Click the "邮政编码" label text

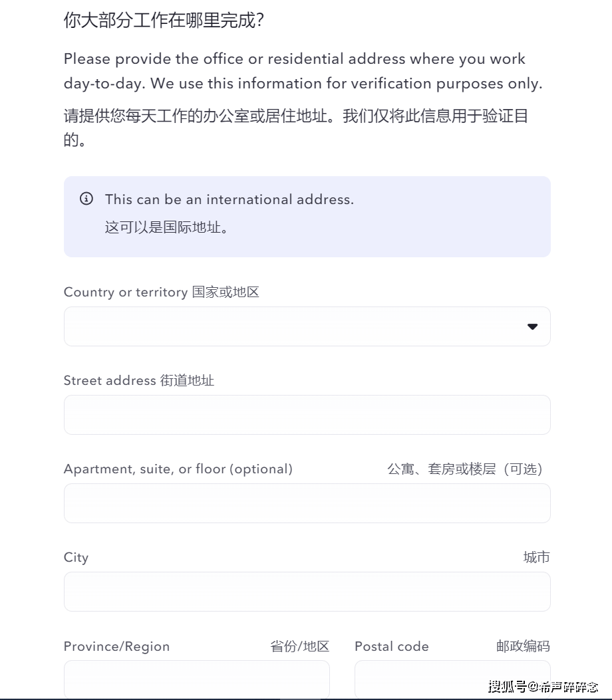point(523,646)
